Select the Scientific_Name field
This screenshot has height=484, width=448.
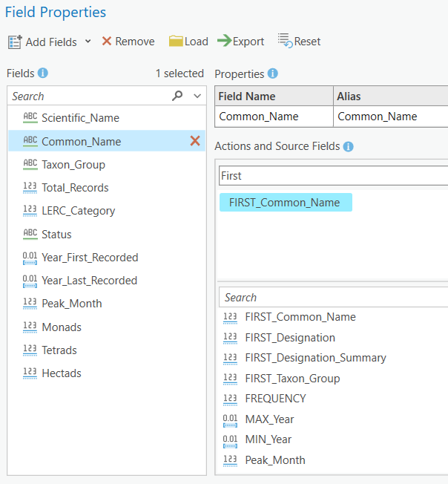point(80,118)
